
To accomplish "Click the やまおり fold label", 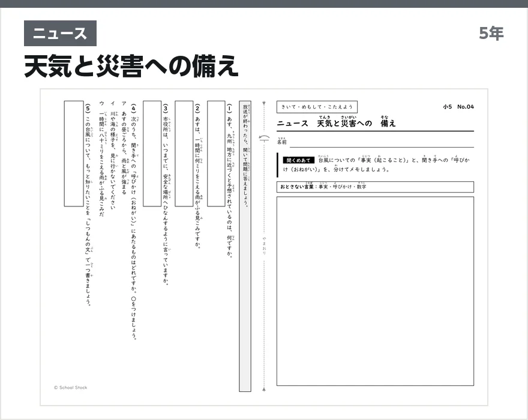I will click(x=265, y=245).
